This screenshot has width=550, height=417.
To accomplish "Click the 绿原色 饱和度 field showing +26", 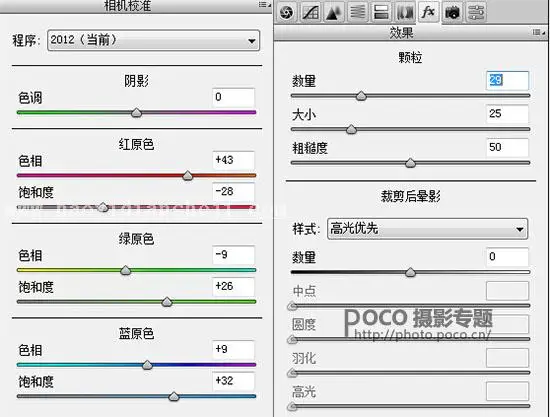I will (233, 286).
